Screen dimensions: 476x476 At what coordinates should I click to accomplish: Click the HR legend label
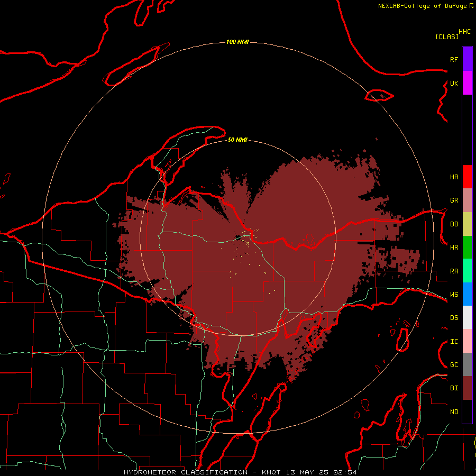pos(454,248)
